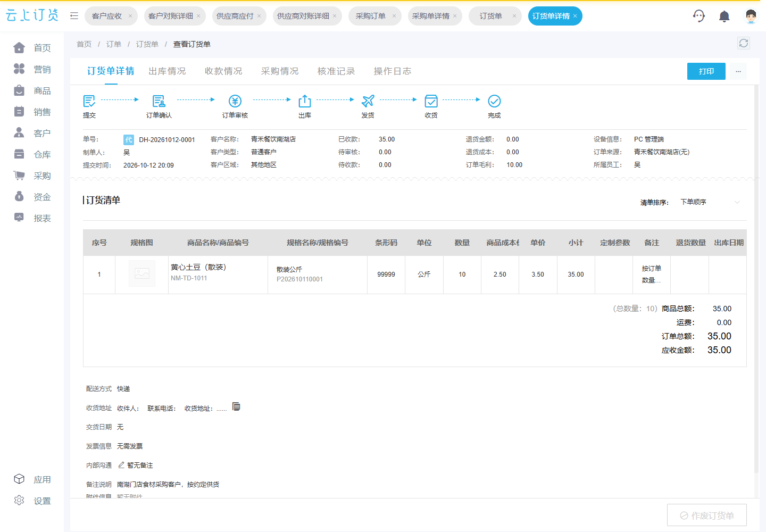Go to 订货单 in the breadcrumb

[147, 44]
